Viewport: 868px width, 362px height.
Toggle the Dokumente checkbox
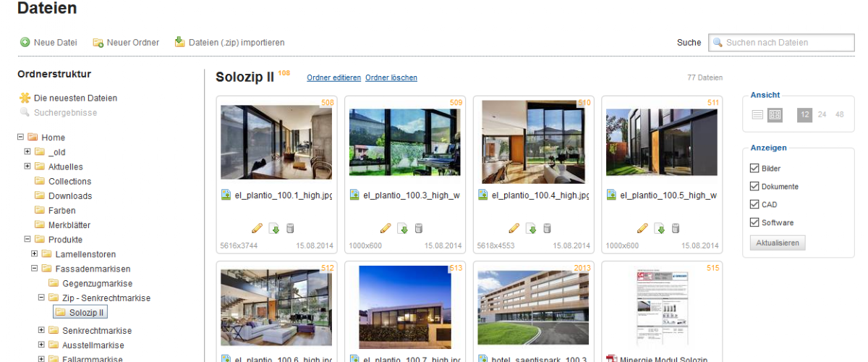(x=755, y=186)
